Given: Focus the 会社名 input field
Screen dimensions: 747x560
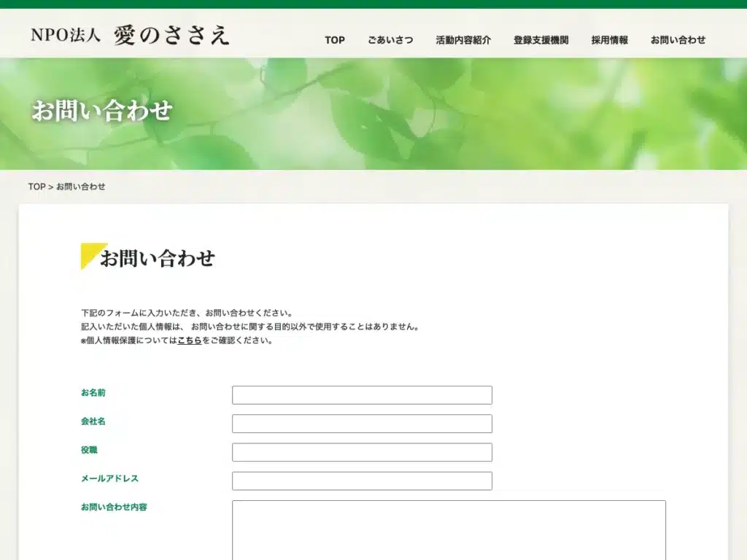Looking at the screenshot, I should (362, 424).
